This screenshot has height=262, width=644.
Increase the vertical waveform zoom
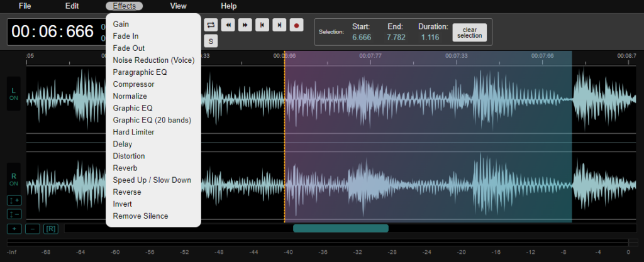[x=14, y=200]
